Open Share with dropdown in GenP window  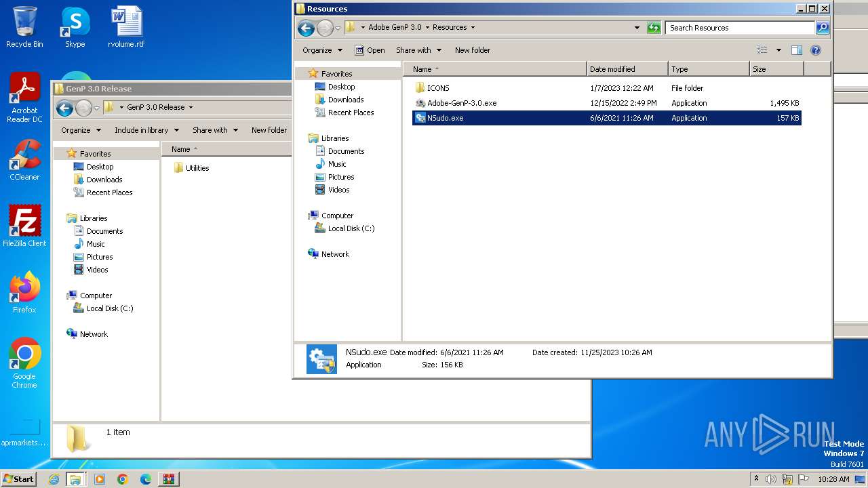[x=215, y=130]
